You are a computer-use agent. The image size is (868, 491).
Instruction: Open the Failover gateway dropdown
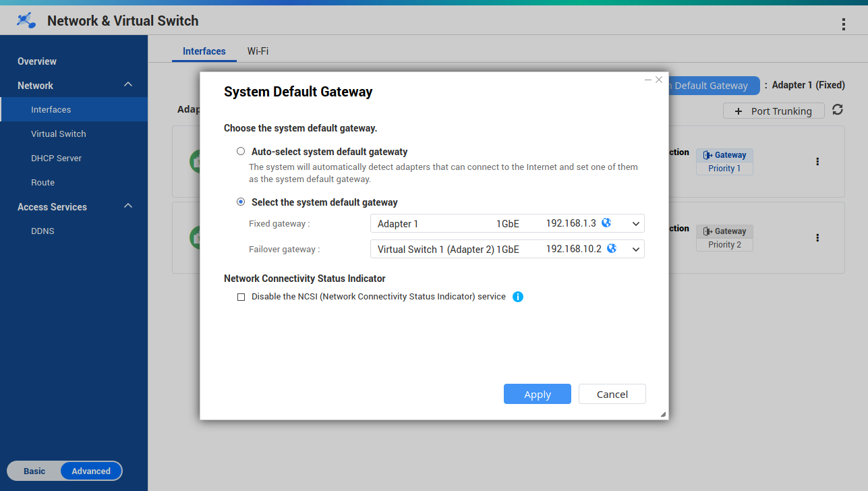[507, 250]
